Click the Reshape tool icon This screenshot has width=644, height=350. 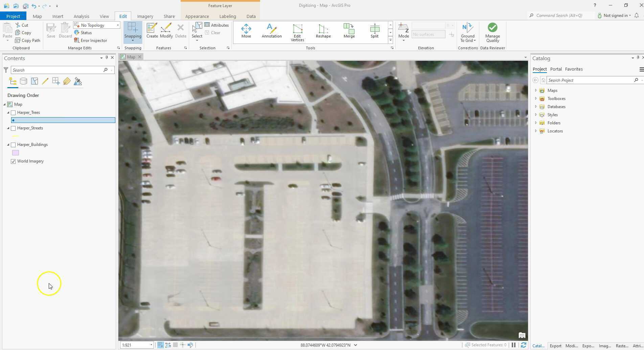323,31
